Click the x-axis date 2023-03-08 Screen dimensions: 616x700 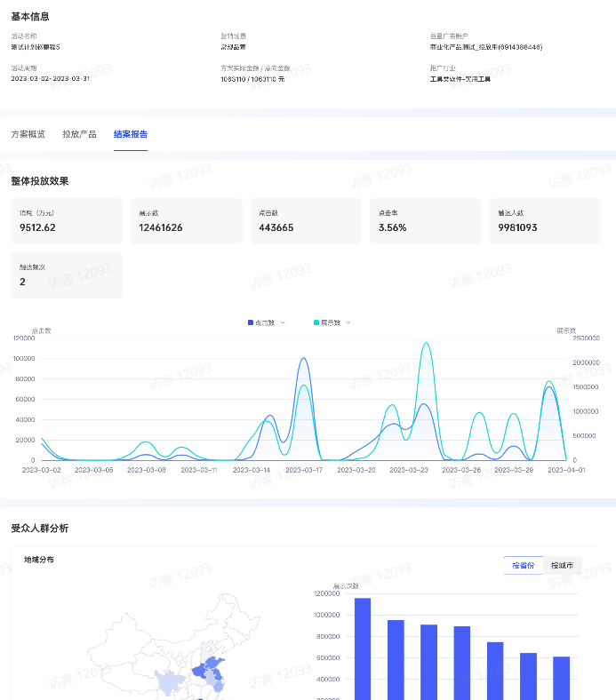coord(146,470)
